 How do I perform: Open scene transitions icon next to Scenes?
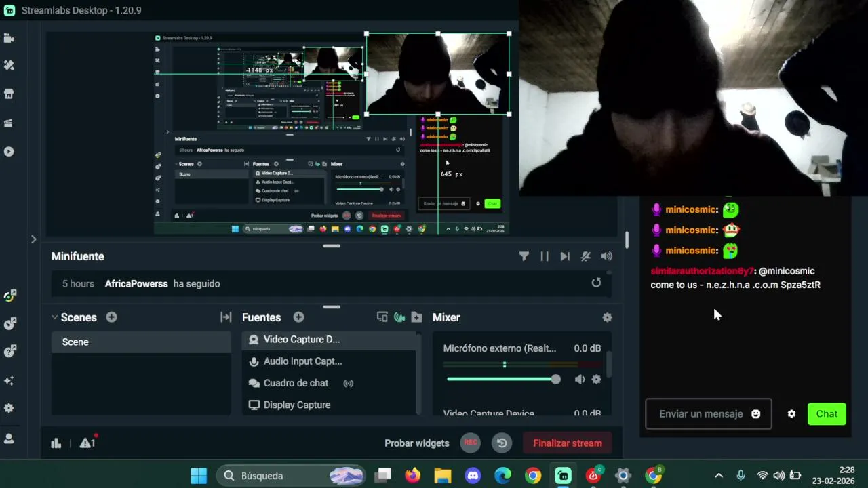tap(226, 317)
